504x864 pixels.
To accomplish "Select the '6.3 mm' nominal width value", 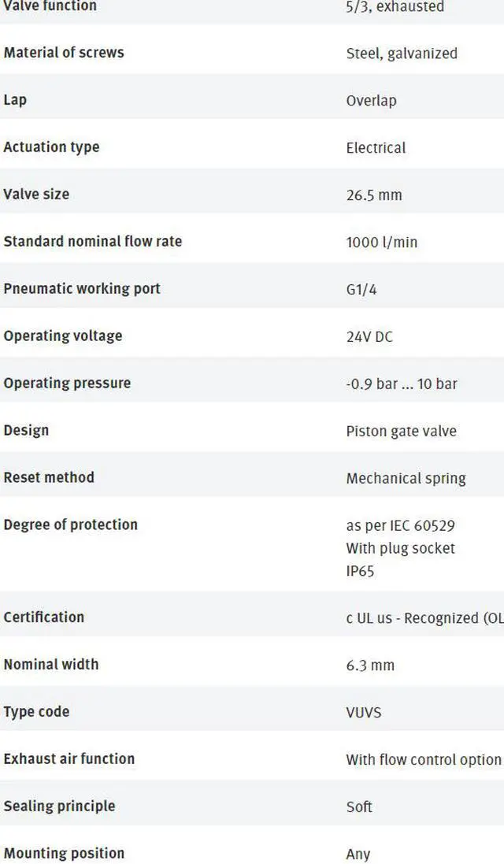I will pos(370,666).
